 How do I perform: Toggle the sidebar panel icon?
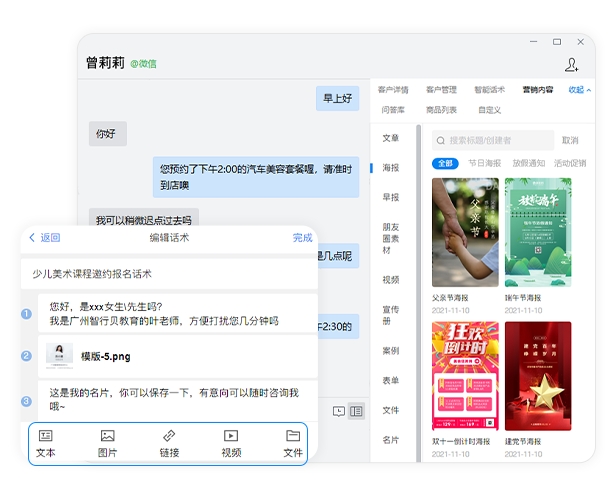356,411
